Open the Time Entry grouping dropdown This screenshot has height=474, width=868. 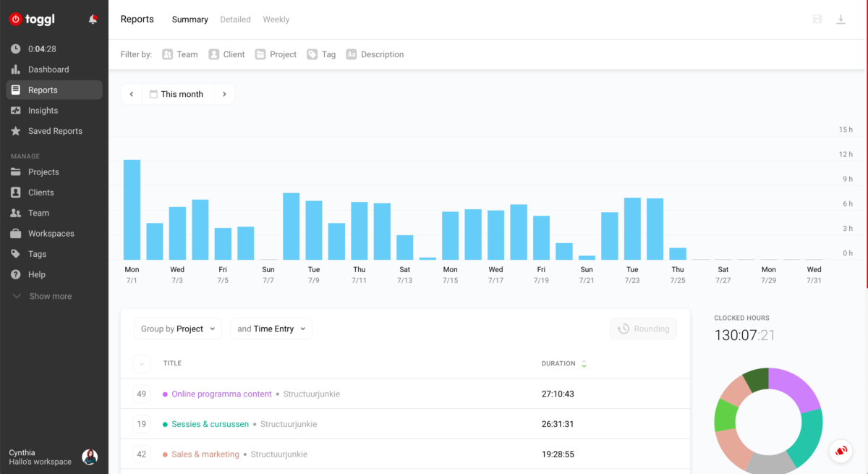(271, 329)
